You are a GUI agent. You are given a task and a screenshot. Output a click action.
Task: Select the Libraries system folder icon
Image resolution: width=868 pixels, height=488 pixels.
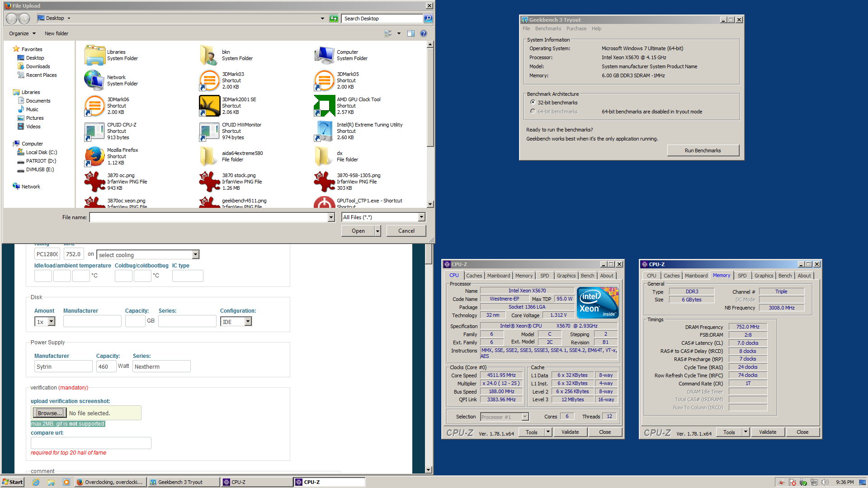(x=94, y=55)
